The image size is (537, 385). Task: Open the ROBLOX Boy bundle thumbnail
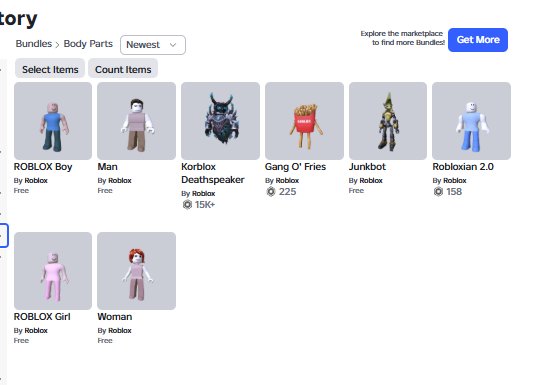(53, 121)
